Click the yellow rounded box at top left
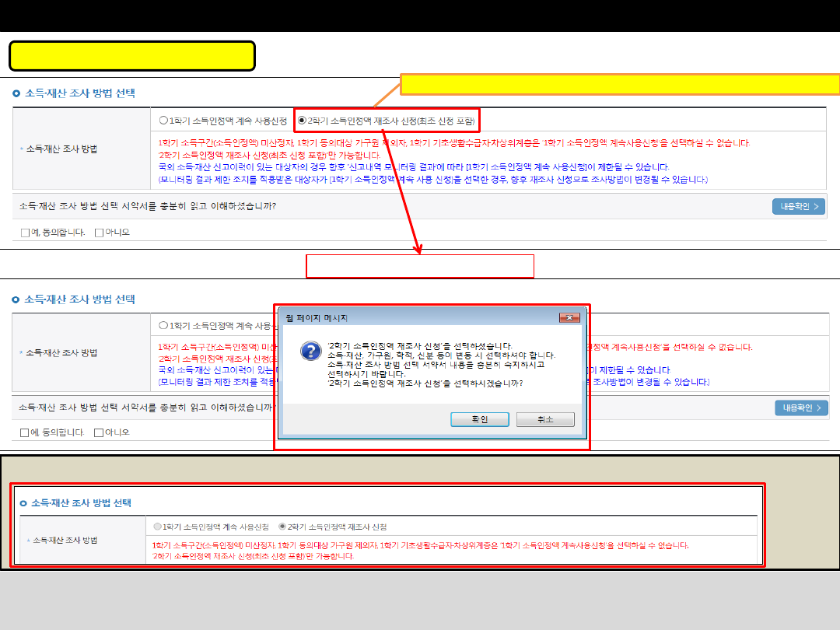Viewport: 840px width, 630px height. tap(132, 56)
